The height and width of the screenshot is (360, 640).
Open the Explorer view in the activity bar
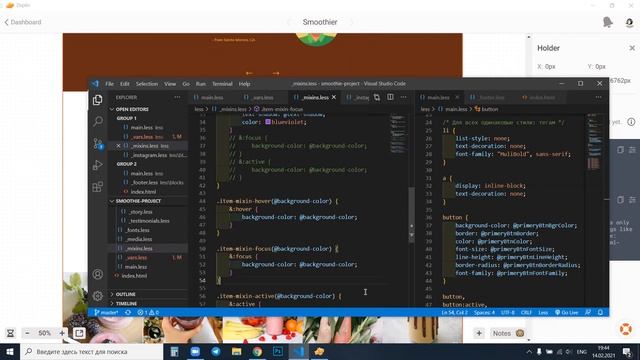click(x=98, y=100)
